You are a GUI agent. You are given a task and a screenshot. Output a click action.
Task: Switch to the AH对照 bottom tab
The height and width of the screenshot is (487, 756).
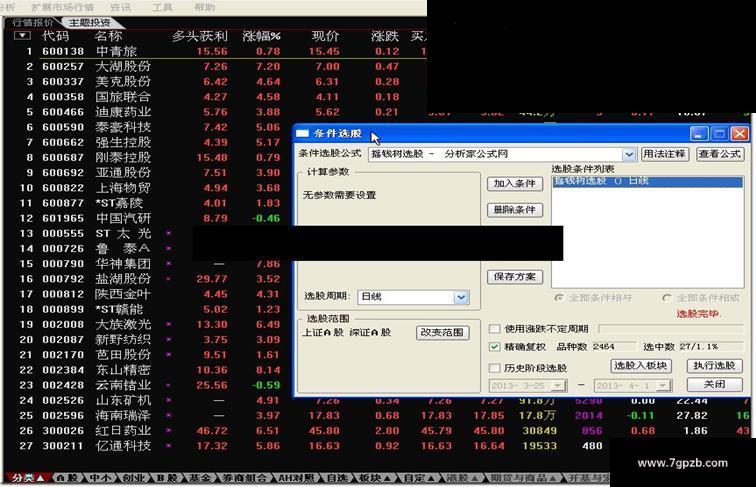[296, 478]
